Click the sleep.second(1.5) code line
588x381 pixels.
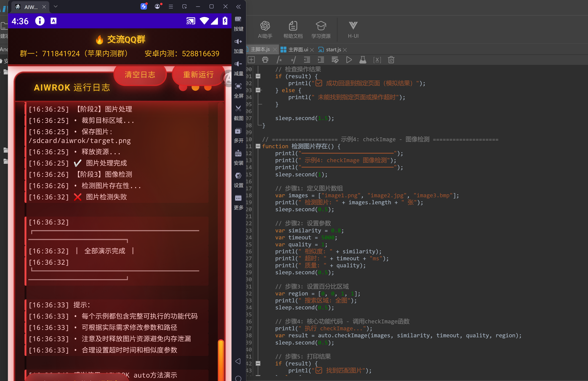(304, 118)
